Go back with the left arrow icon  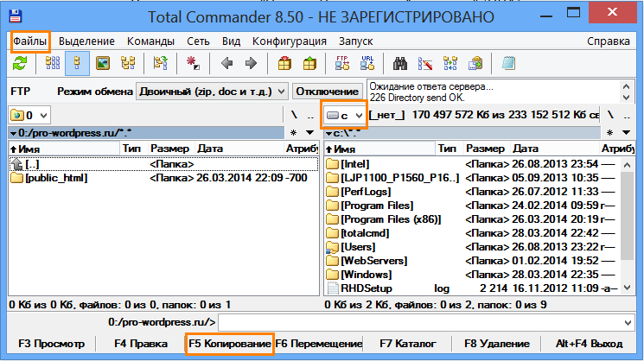click(x=226, y=64)
